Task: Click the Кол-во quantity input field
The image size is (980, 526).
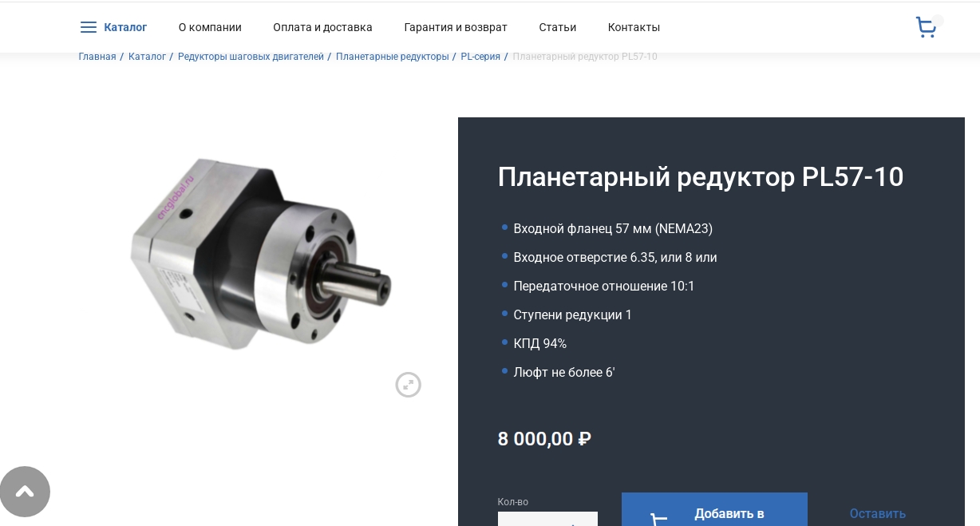Action: pyautogui.click(x=547, y=519)
